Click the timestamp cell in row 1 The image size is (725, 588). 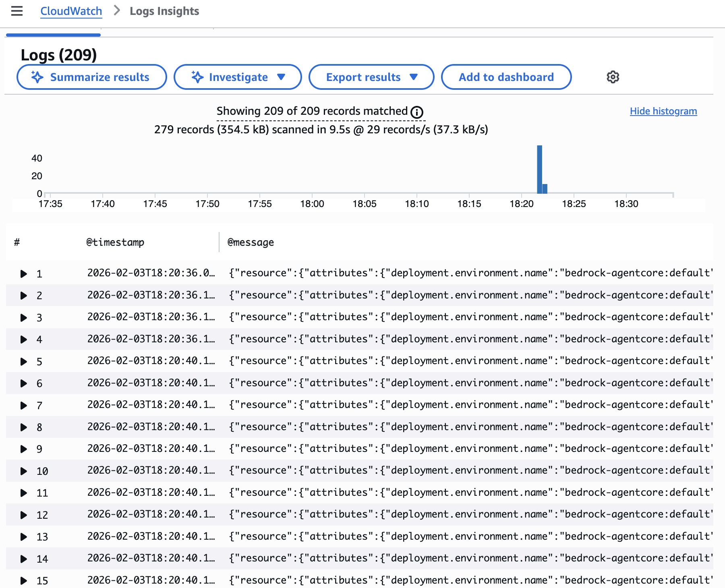pos(151,273)
